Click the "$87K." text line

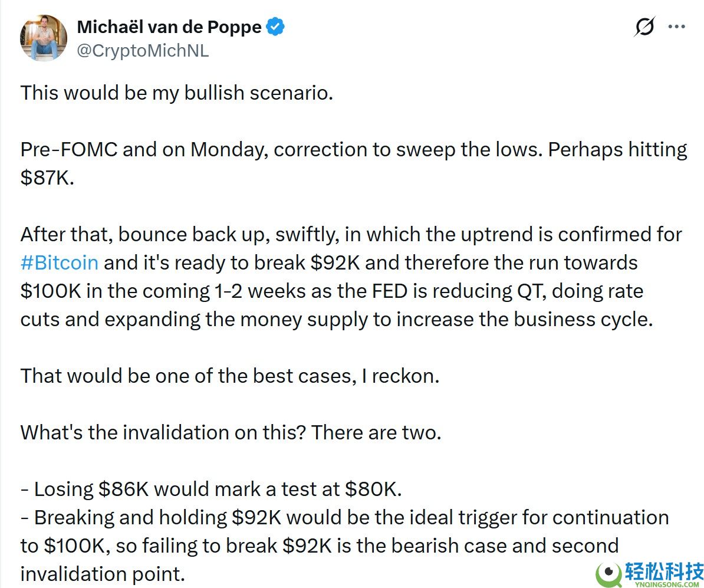[47, 178]
